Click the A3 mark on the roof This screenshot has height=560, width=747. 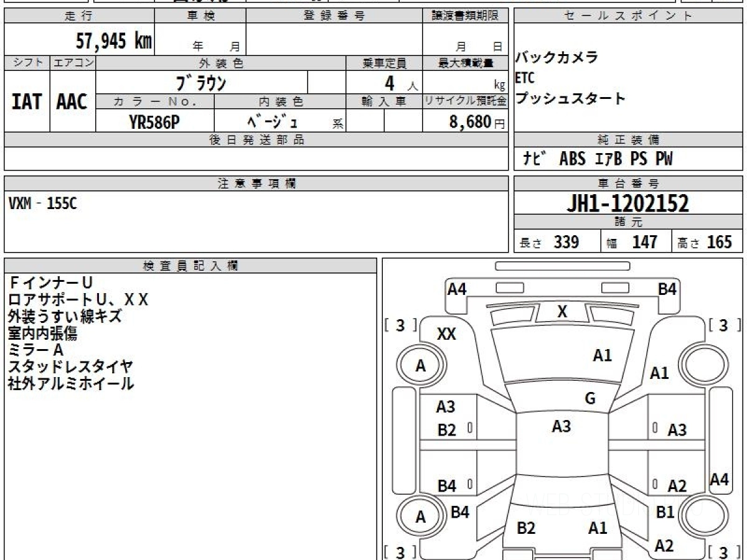pos(561,426)
